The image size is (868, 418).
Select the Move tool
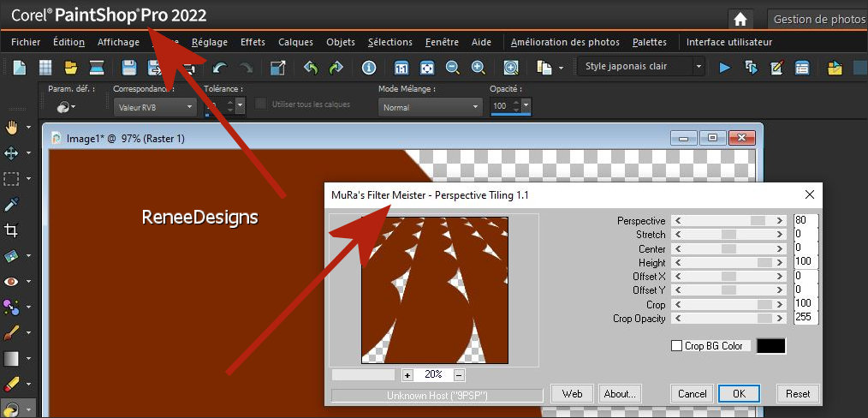click(x=12, y=153)
